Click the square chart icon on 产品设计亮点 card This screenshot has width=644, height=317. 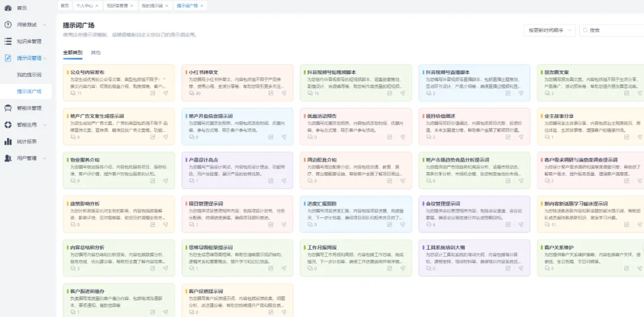click(271, 181)
